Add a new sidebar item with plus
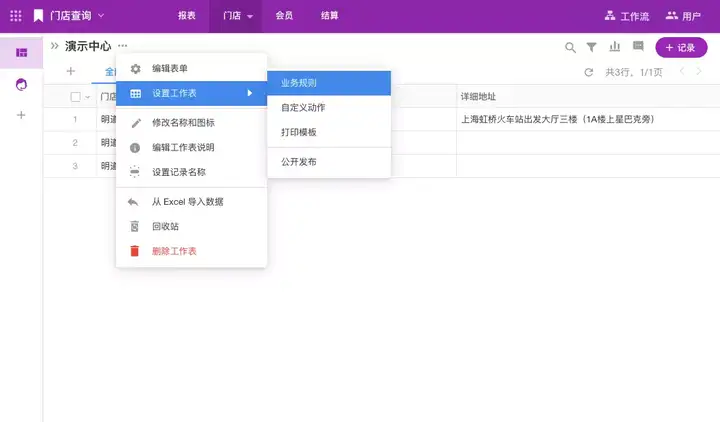Image resolution: width=720 pixels, height=422 pixels. (21, 115)
